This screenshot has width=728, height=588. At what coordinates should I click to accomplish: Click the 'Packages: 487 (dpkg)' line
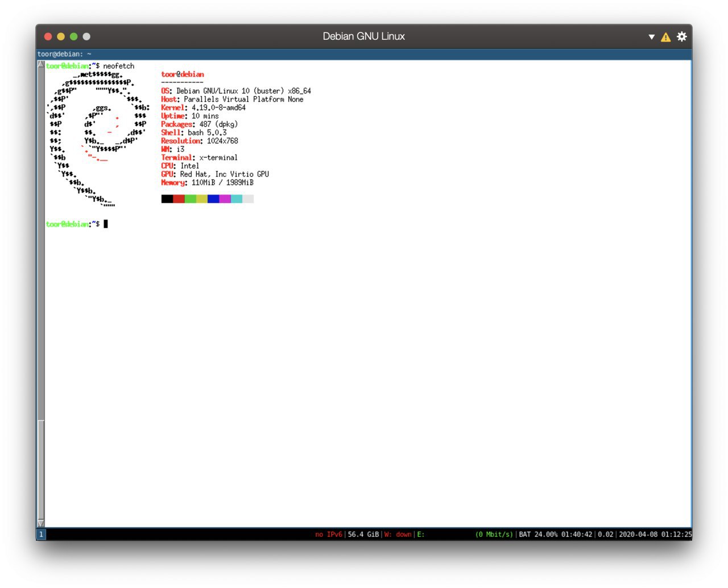(199, 125)
